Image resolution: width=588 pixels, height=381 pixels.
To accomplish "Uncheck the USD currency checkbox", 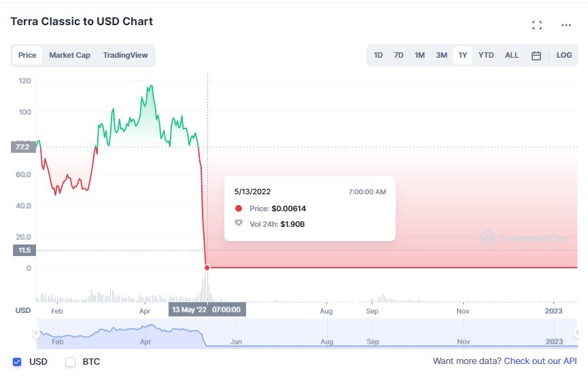I will pyautogui.click(x=17, y=362).
